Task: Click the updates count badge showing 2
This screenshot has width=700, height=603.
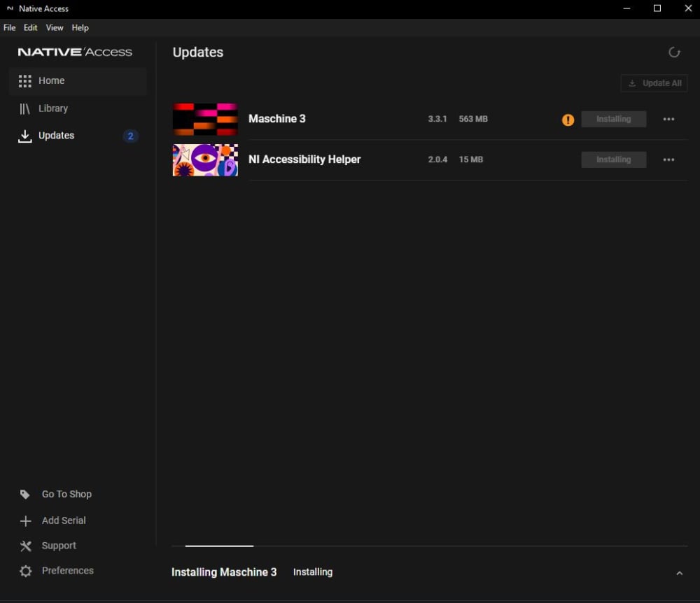Action: [130, 136]
